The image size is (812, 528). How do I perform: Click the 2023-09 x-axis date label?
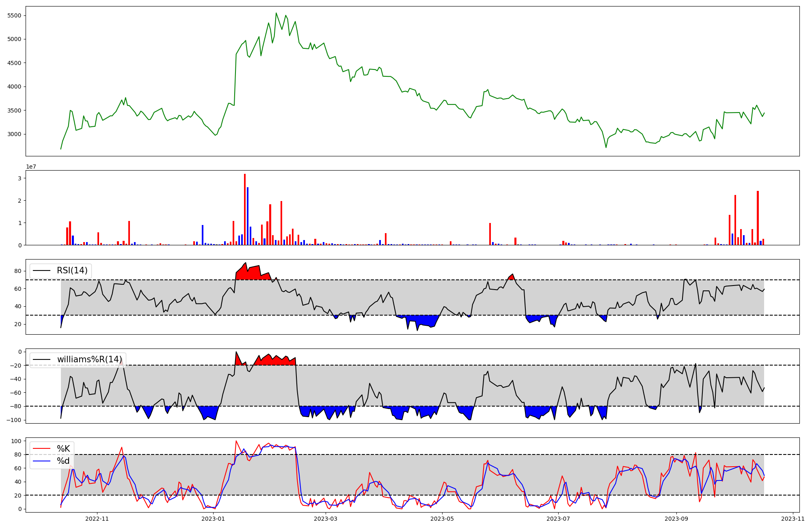click(677, 519)
